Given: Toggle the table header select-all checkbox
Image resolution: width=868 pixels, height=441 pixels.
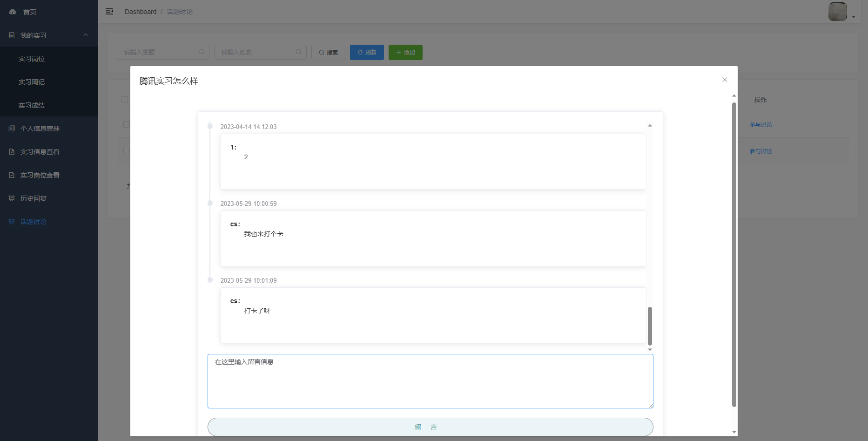Looking at the screenshot, I should pyautogui.click(x=125, y=100).
